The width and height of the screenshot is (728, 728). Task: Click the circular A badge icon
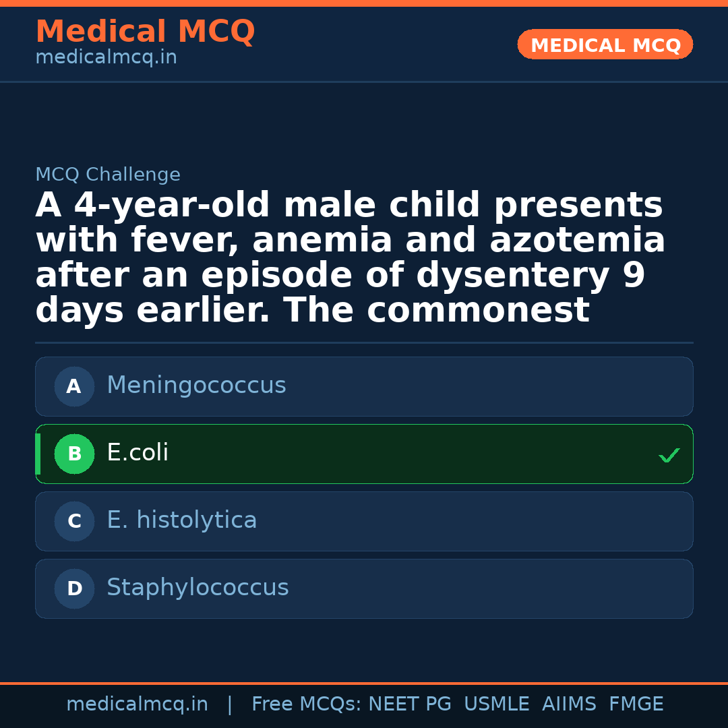[x=74, y=386]
